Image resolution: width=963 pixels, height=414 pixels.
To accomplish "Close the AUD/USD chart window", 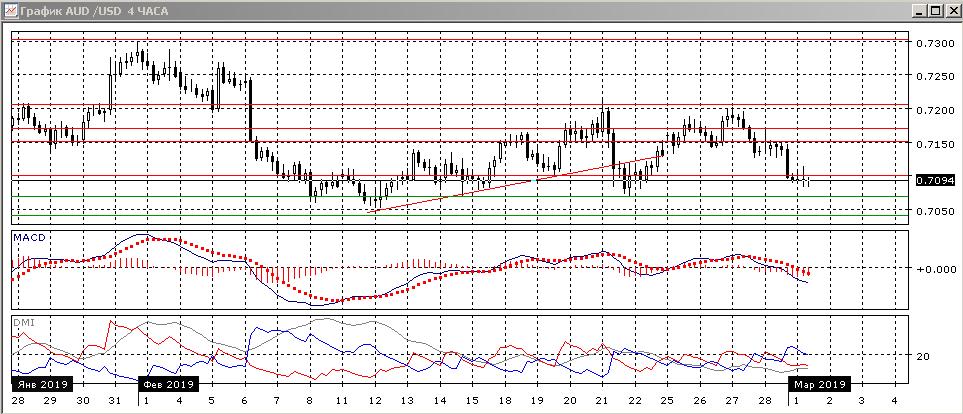I will coord(952,10).
